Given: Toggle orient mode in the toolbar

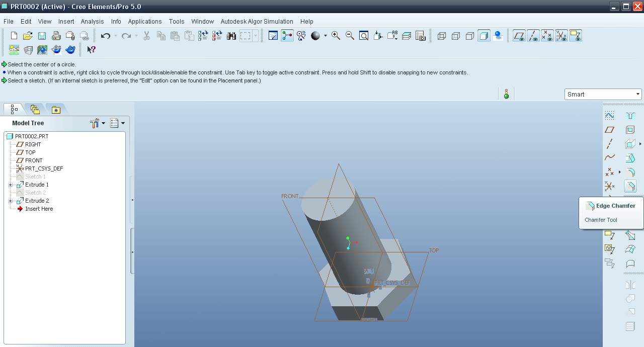Looking at the screenshot, I should (301, 36).
